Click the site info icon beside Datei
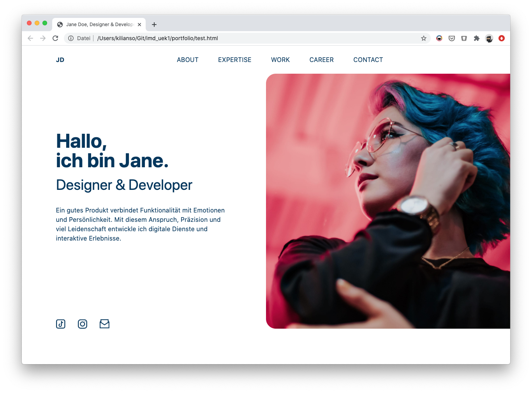The image size is (532, 393). 71,38
